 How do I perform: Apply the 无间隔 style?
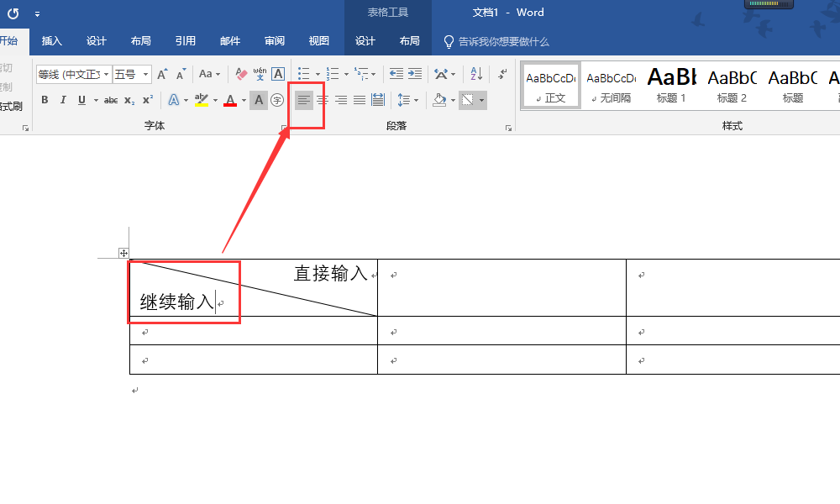click(x=612, y=86)
